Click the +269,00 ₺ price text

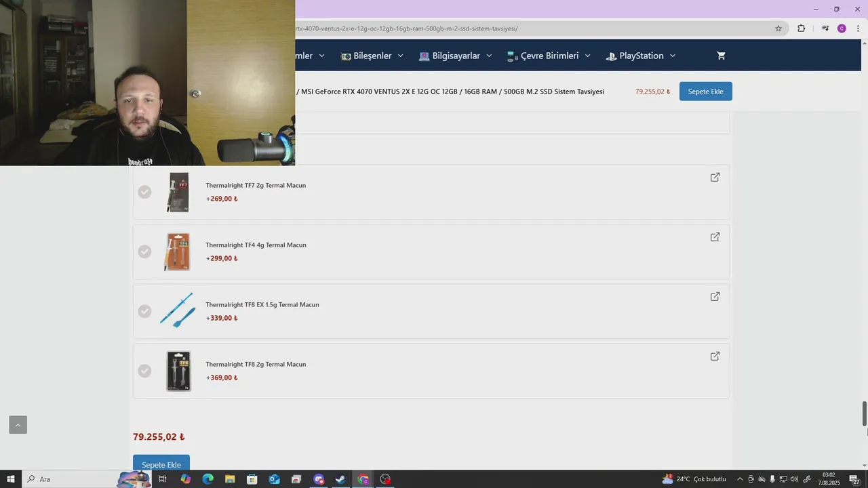click(x=222, y=199)
